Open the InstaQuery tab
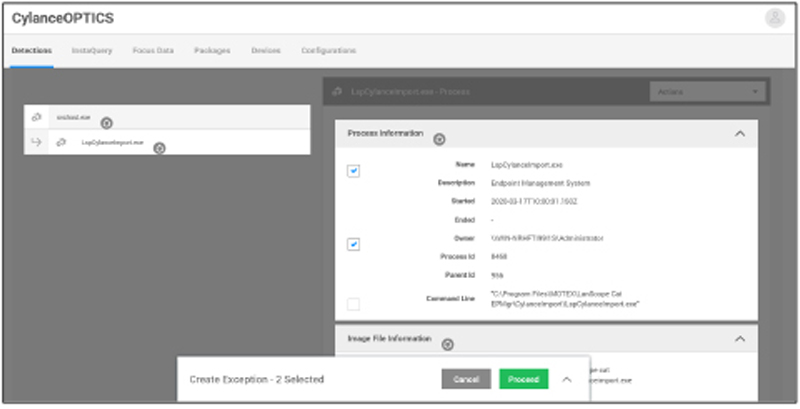The width and height of the screenshot is (800, 409). point(92,50)
